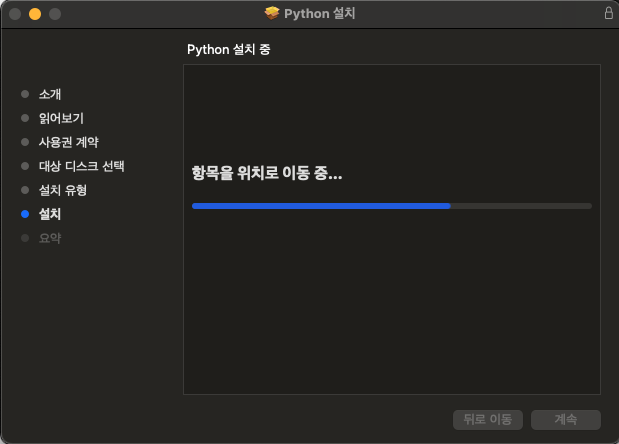
Task: Select the 설치 유형 step
Action: 63,190
